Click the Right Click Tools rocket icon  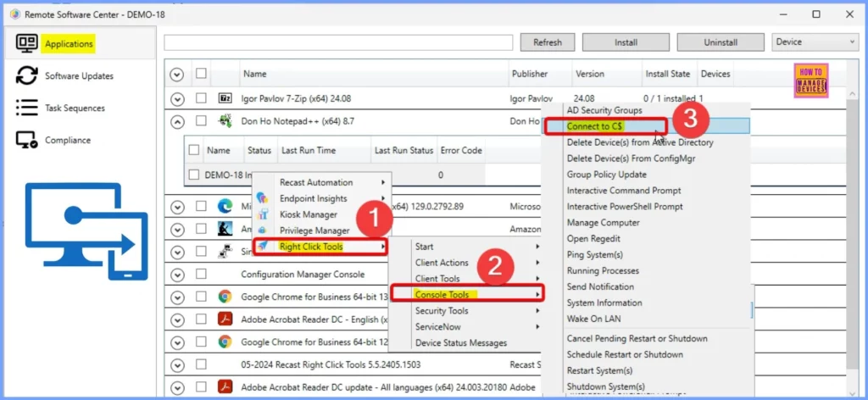click(x=263, y=247)
